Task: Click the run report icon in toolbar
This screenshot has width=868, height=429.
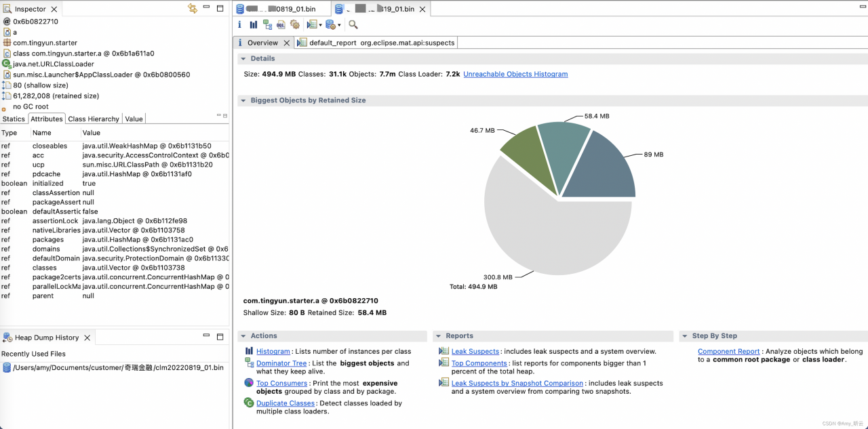Action: point(311,24)
